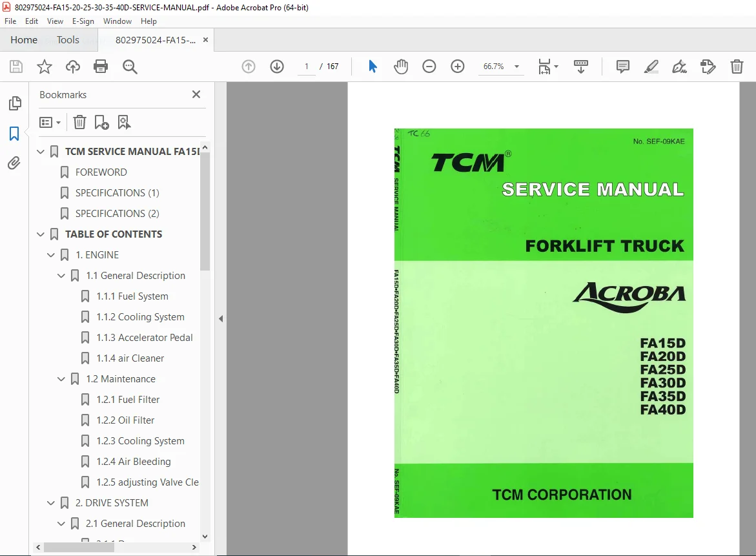Open attachments paperclip panel
This screenshot has height=556, width=756.
click(14, 163)
